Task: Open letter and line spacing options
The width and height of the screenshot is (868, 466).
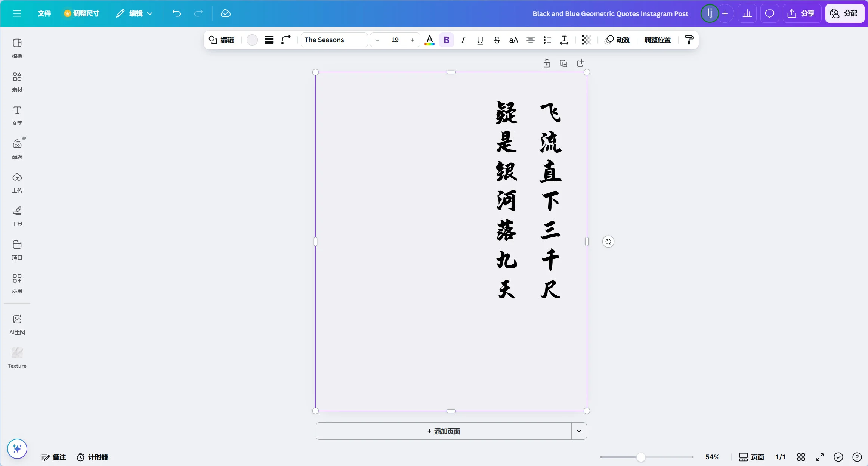Action: [x=564, y=40]
